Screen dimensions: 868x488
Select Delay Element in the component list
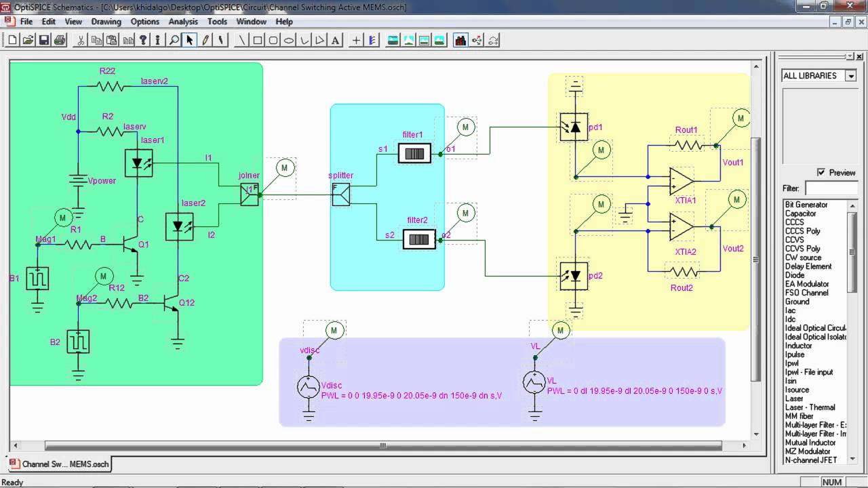pos(807,266)
